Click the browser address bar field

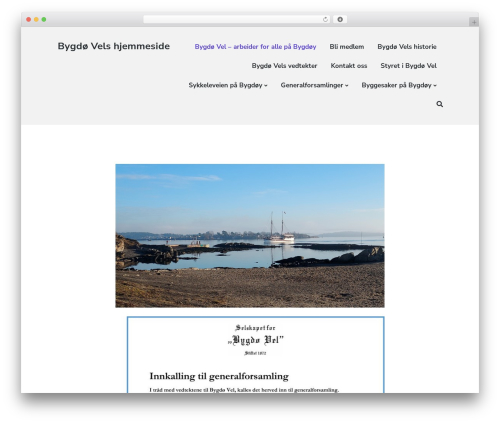point(236,19)
